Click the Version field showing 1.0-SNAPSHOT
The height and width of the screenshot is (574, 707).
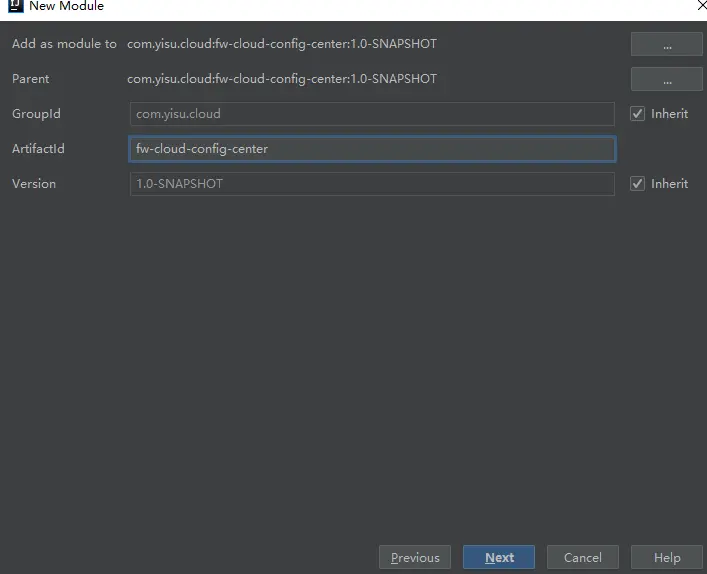(x=371, y=184)
